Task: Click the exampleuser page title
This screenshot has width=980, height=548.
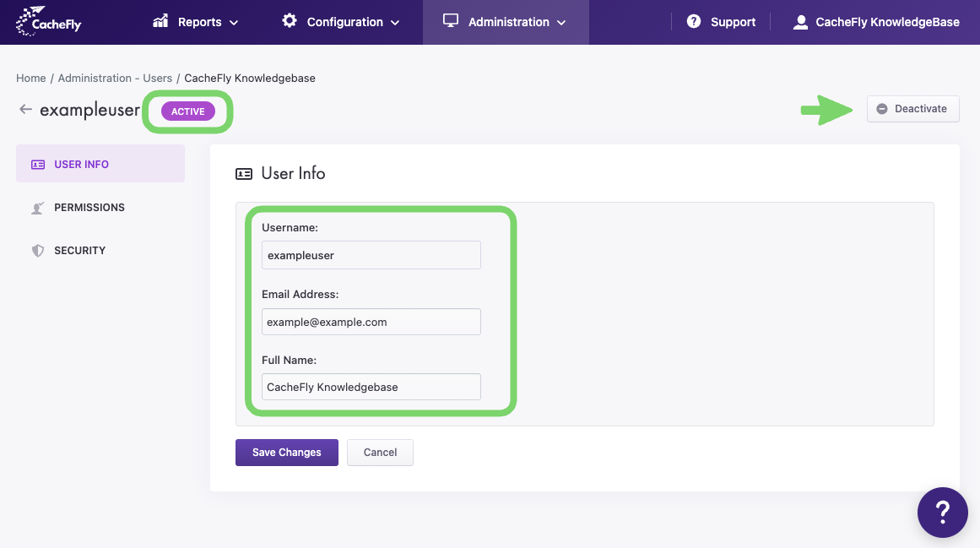Action: click(90, 110)
